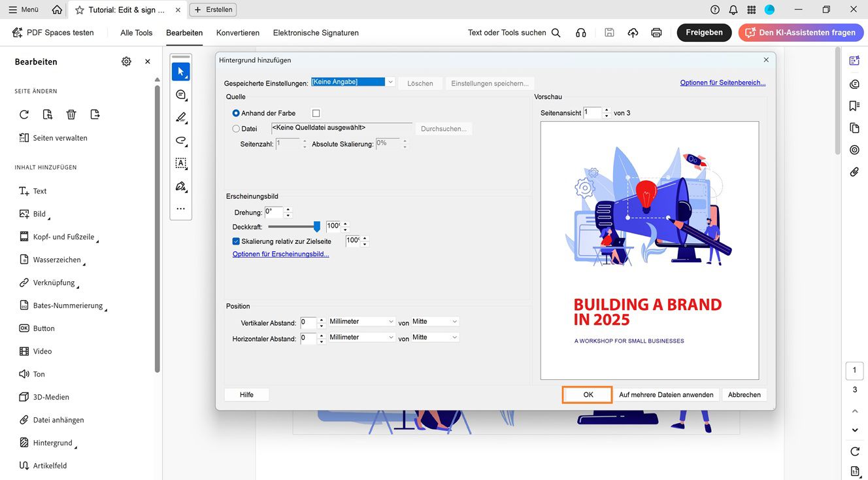The image size is (868, 480).
Task: Switch to the Konvertieren tab
Action: (238, 33)
